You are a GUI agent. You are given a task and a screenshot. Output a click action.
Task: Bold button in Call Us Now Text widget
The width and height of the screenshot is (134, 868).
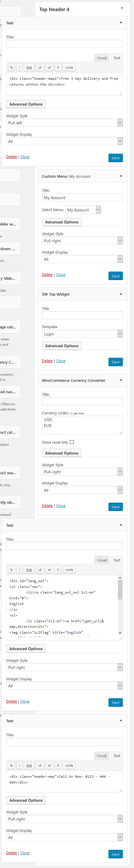[x=11, y=765]
